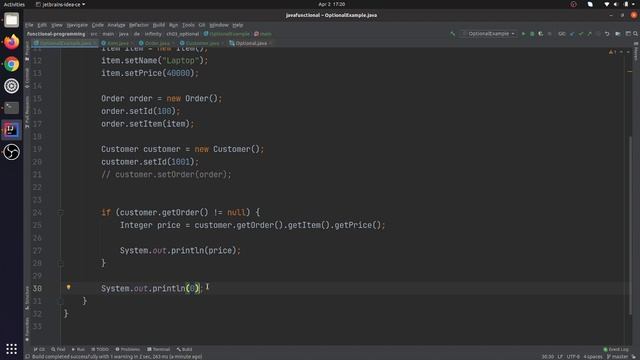
Task: Switch to the Item.java editor tab
Action: pyautogui.click(x=118, y=43)
